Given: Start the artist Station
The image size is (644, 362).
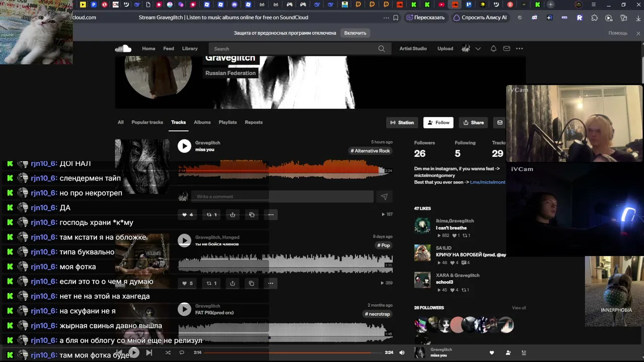Looking at the screenshot, I should pyautogui.click(x=402, y=123).
